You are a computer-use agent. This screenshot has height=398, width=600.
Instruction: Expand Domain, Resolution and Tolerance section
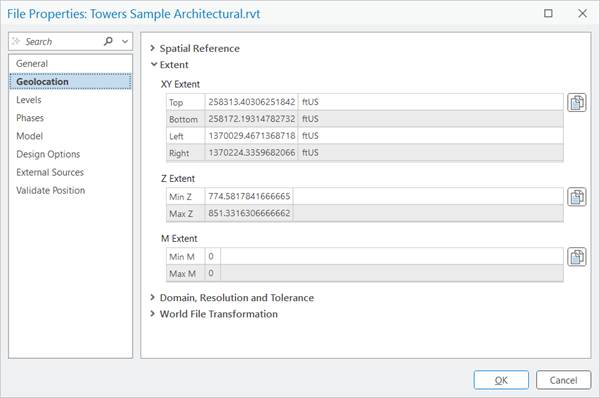(152, 297)
